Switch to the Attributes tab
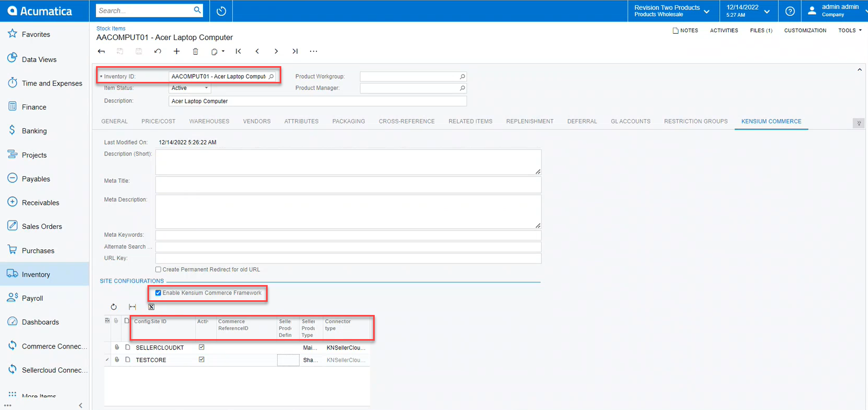Viewport: 868px width, 410px height. 301,121
